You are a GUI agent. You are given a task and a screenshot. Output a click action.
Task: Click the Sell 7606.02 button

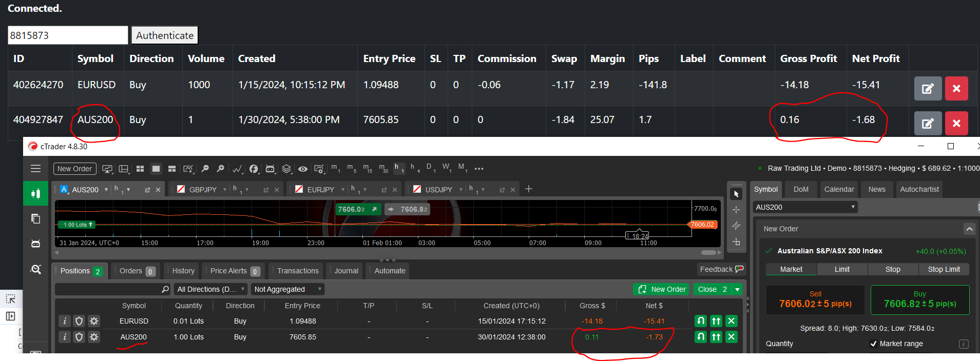point(815,299)
